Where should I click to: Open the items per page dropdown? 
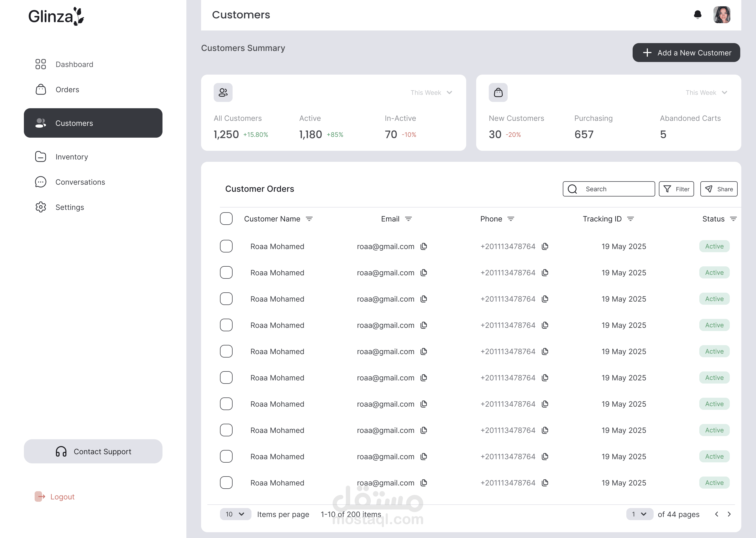click(x=235, y=514)
